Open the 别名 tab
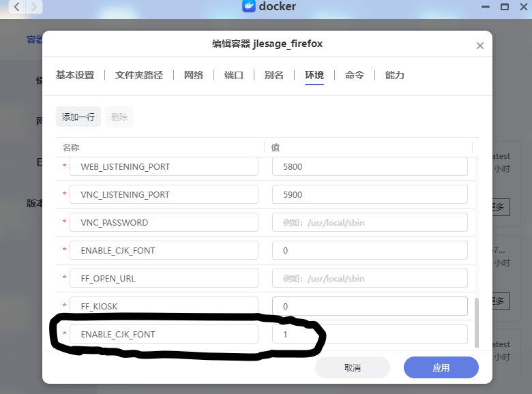Screen dimensions: 532x394 (x=274, y=75)
